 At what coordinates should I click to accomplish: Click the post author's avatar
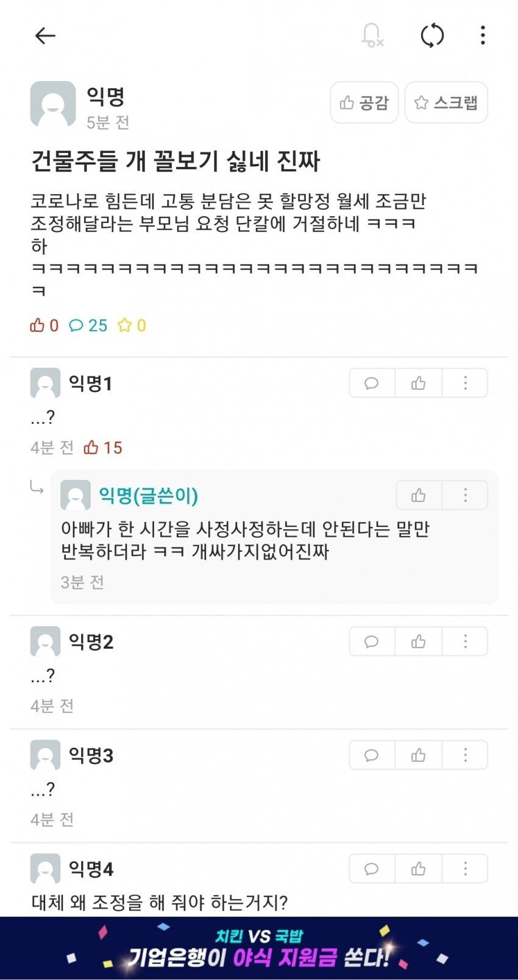tap(53, 104)
